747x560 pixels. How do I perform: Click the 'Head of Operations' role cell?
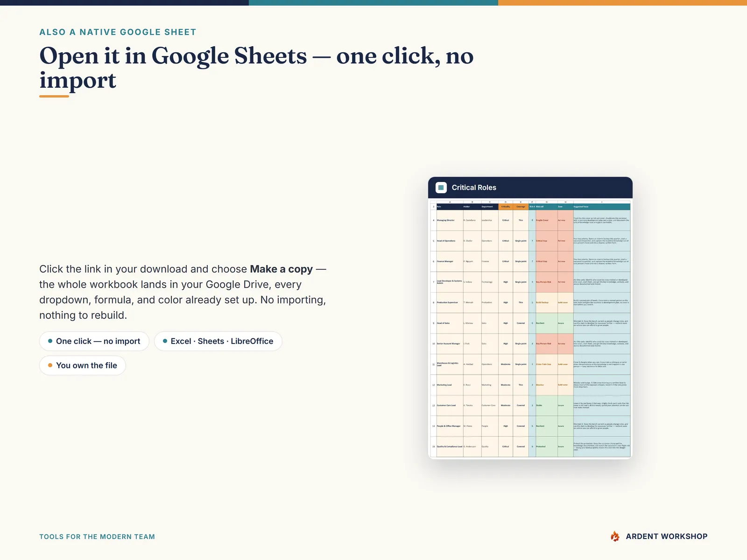pyautogui.click(x=450, y=241)
